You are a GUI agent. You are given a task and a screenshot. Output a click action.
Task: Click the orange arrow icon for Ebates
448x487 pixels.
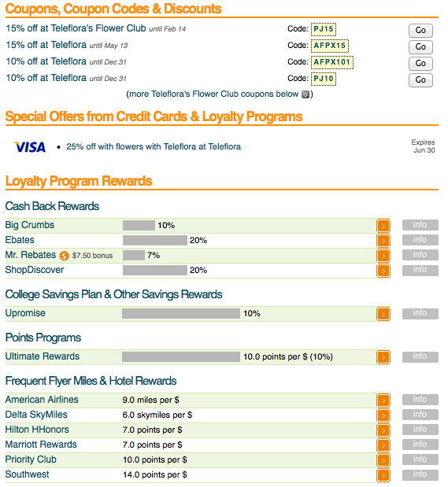[x=383, y=241]
